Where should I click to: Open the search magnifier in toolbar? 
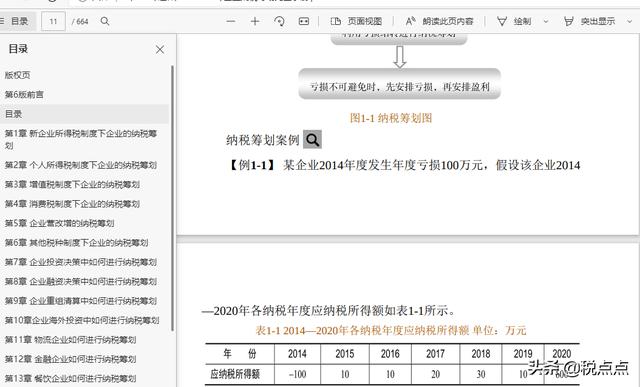pos(105,21)
